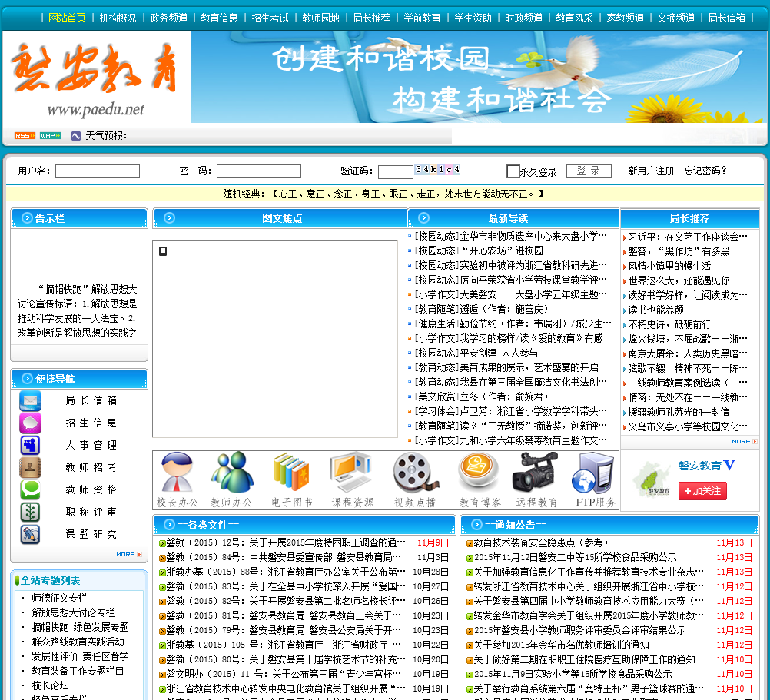Open the 机构概况 menu item

[x=118, y=18]
